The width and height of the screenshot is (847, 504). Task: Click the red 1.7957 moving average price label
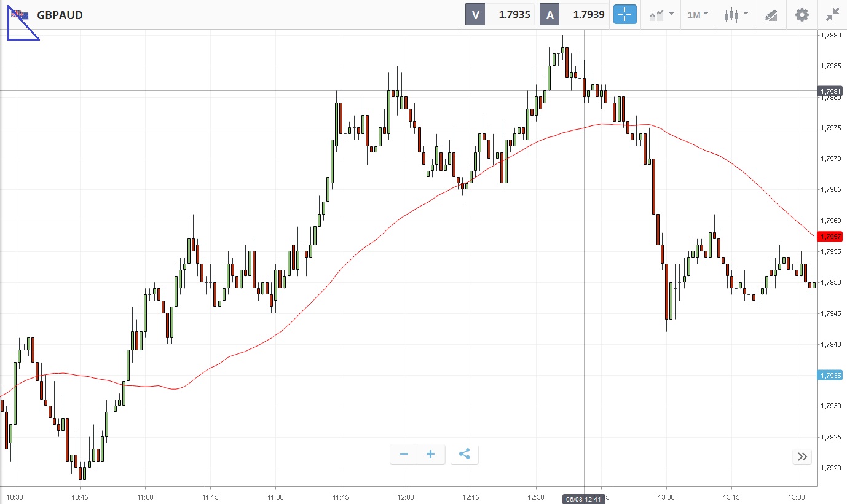pyautogui.click(x=830, y=237)
